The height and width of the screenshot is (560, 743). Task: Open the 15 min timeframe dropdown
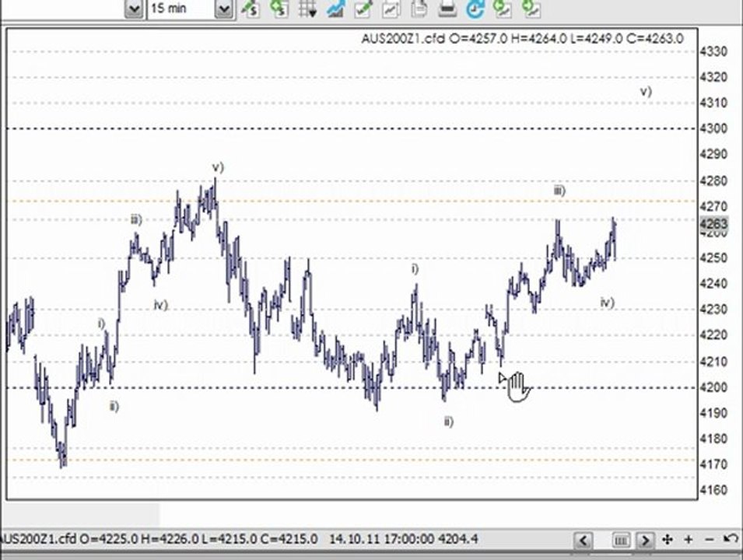click(x=223, y=9)
